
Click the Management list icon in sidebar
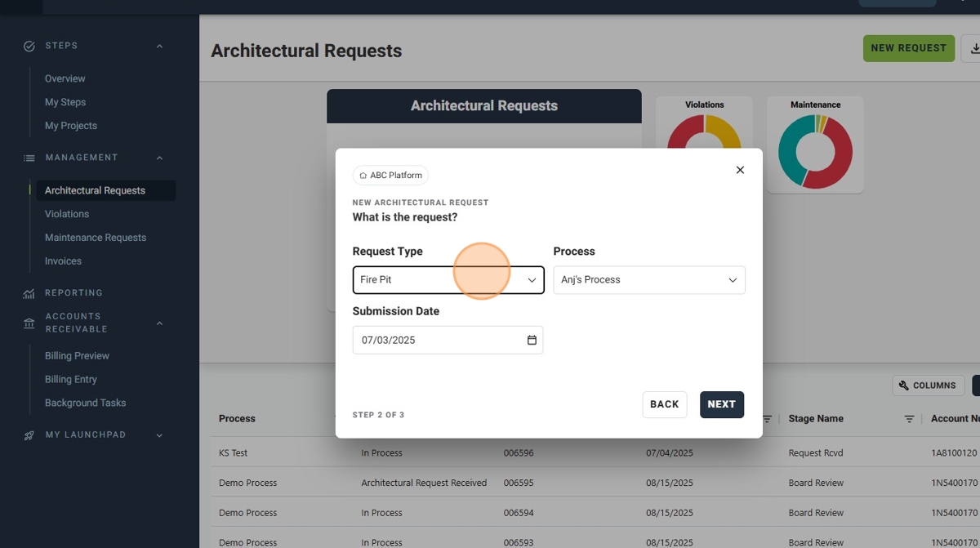[29, 158]
